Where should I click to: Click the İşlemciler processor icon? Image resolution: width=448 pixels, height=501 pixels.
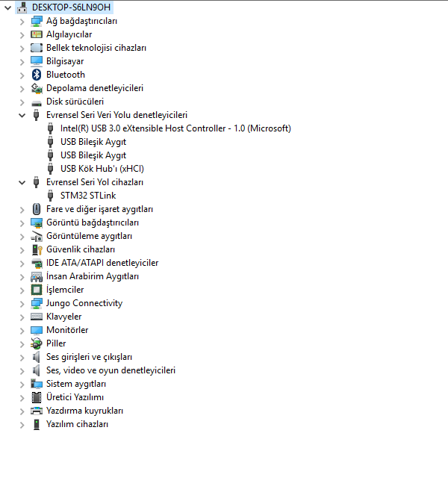[37, 290]
